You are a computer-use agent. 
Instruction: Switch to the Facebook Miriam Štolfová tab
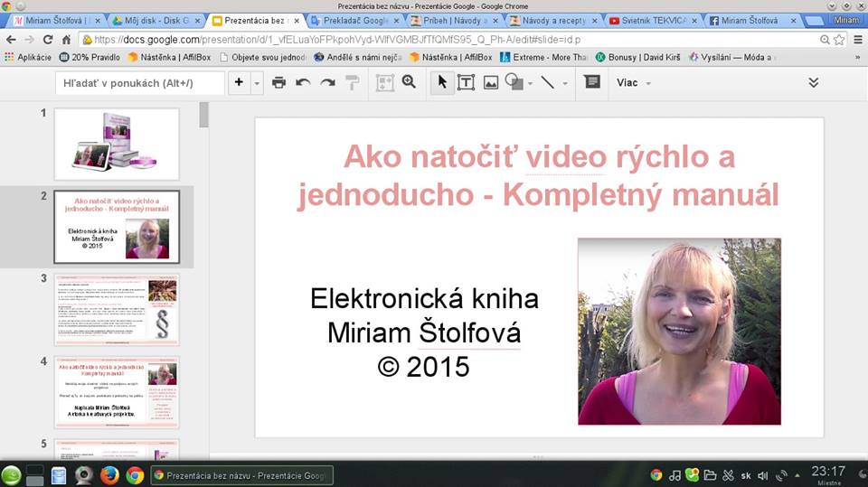[x=751, y=21]
